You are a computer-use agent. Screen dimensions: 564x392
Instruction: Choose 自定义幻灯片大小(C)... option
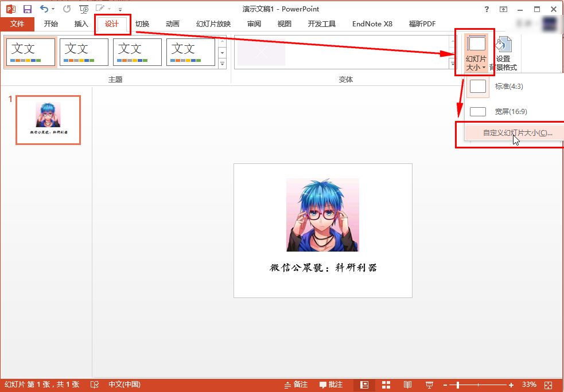[x=514, y=133]
